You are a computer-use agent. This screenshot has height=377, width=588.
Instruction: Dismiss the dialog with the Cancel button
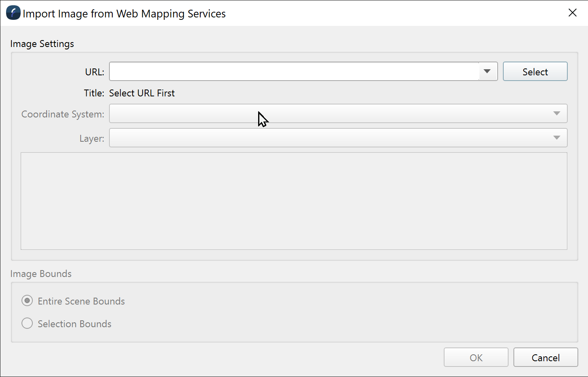(x=545, y=358)
